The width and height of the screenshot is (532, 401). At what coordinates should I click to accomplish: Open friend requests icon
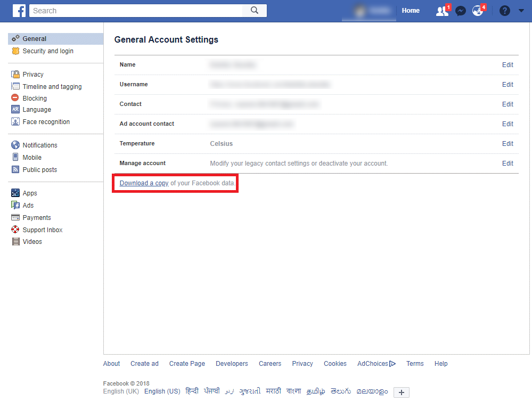pos(442,11)
